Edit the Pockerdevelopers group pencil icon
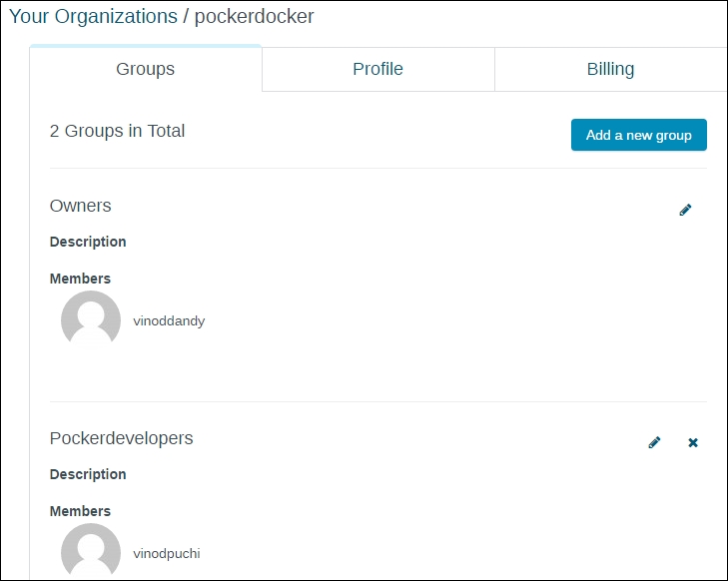 (654, 442)
